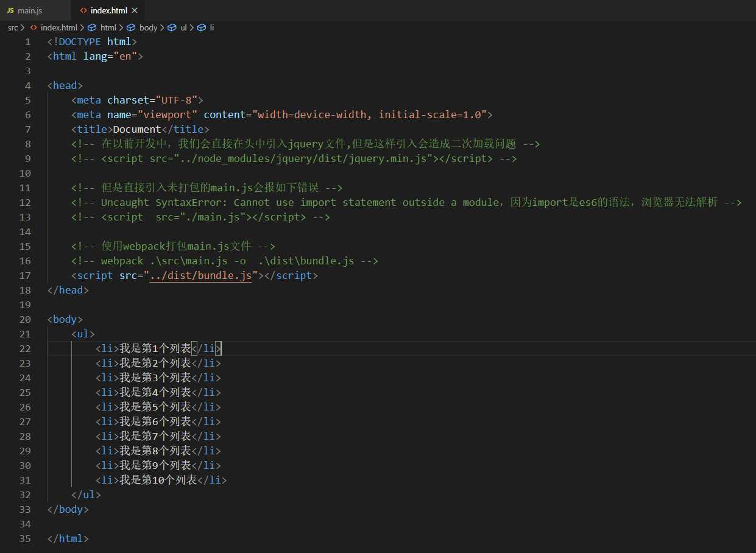This screenshot has width=756, height=553.
Task: Click the title Document line
Action: (140, 129)
